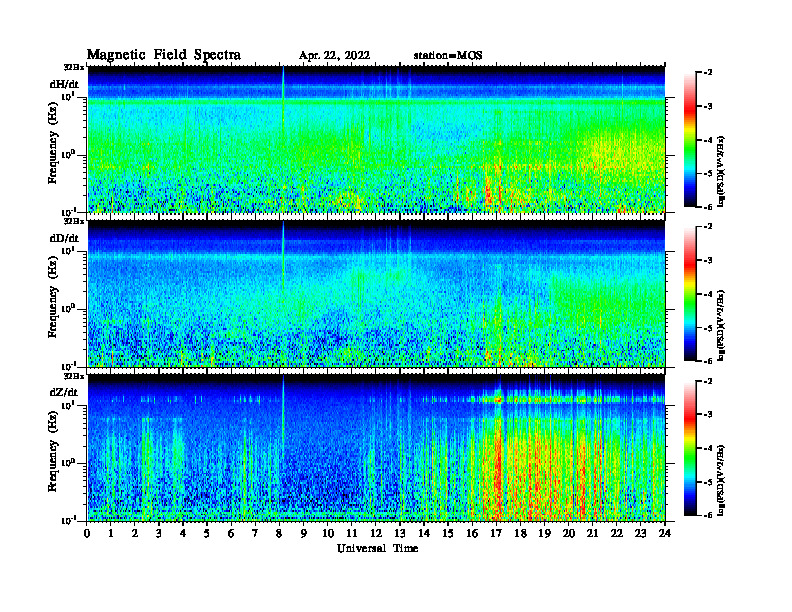Click the dD/dt panel label
The image size is (792, 612).
click(x=64, y=238)
